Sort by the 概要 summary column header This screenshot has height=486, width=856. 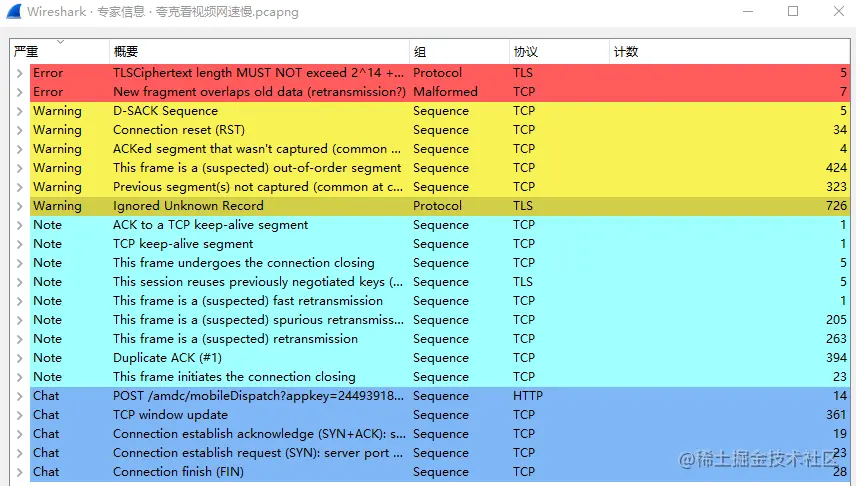pos(259,52)
